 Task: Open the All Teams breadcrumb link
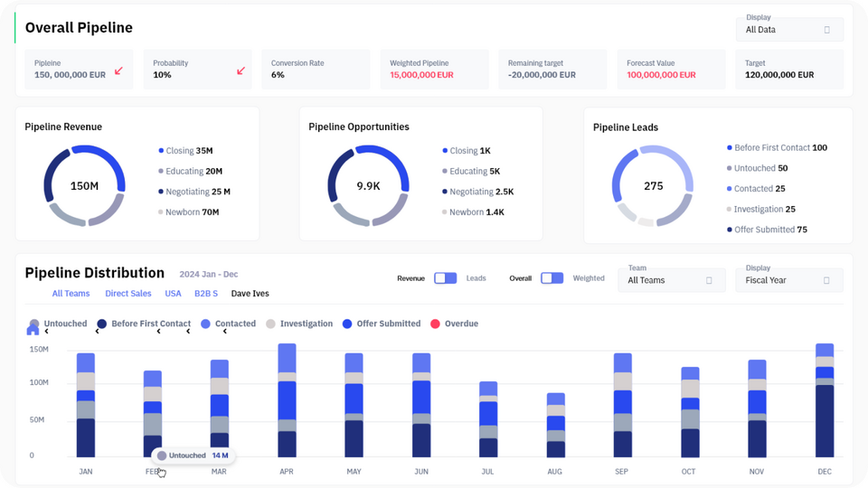tap(71, 293)
